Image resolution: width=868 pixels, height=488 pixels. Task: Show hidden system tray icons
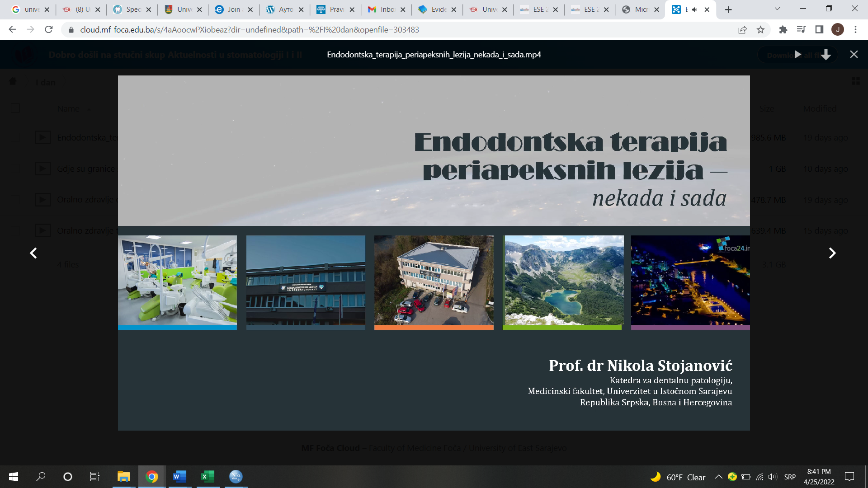tap(718, 477)
